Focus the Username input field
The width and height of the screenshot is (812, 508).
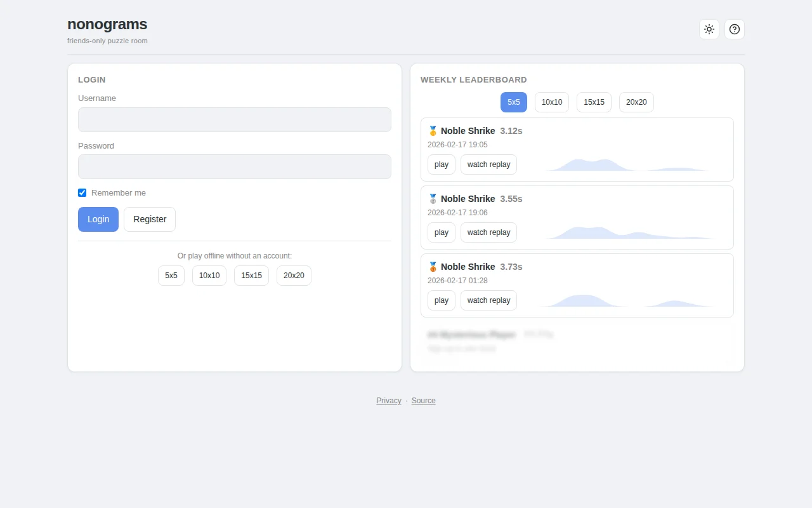point(235,119)
